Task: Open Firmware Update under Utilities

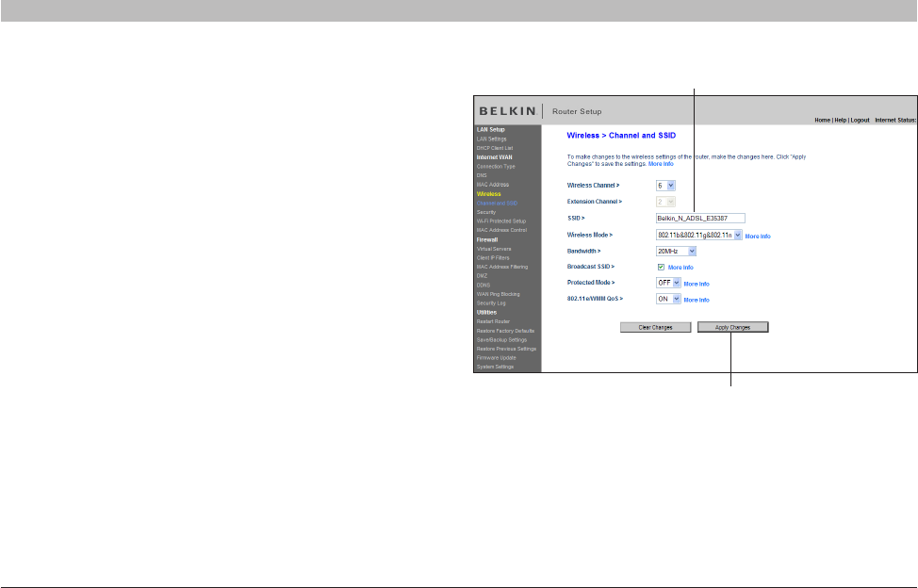Action: point(496,357)
